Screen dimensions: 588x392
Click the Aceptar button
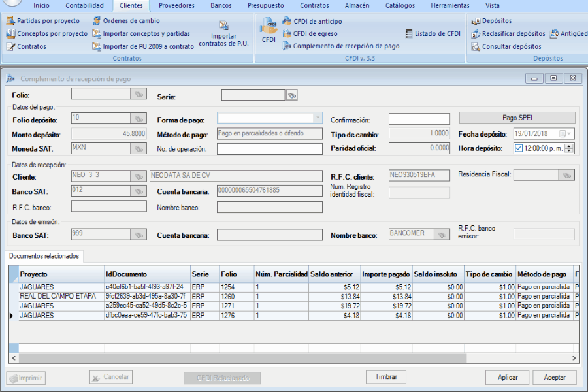555,378
